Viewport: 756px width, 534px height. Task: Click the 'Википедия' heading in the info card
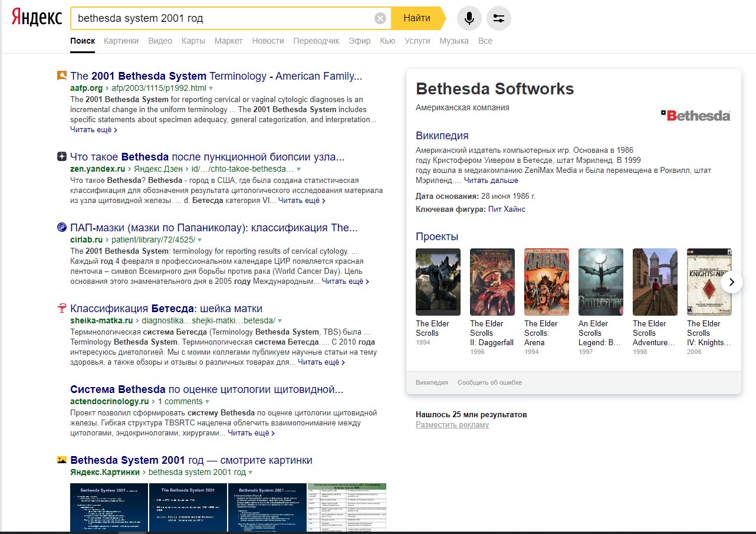[x=442, y=136]
